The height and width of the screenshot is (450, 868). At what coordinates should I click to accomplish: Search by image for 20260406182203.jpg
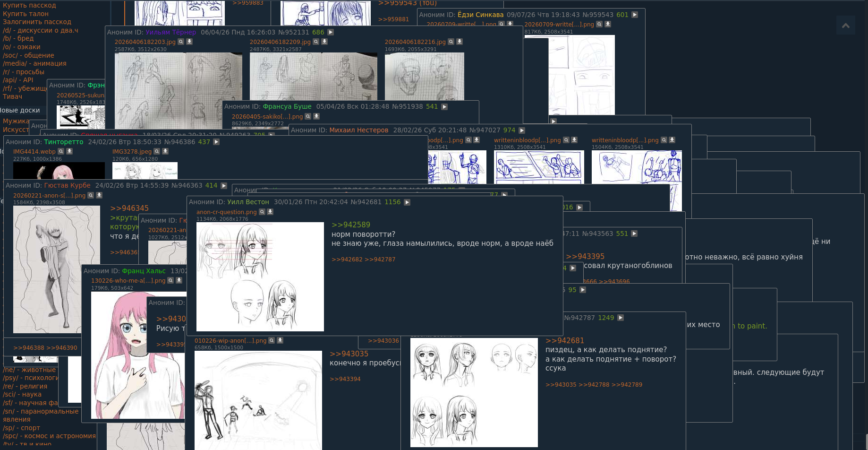coord(181,42)
